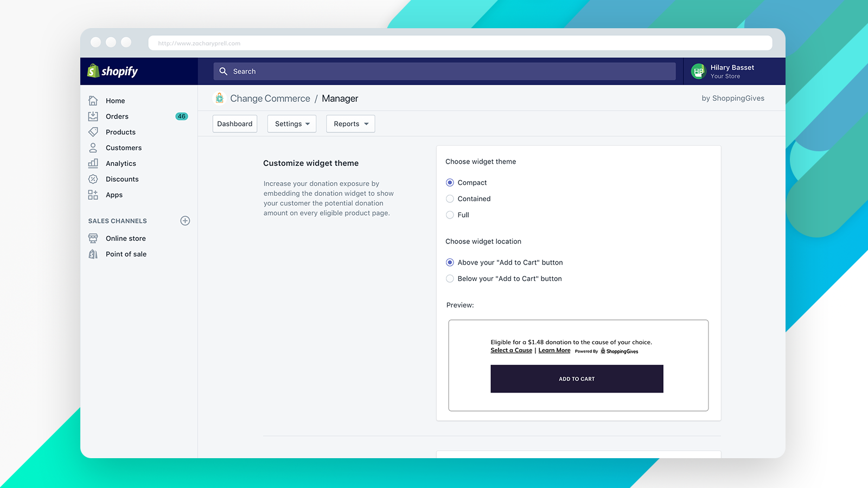868x488 pixels.
Task: Choose Above your Add to Cart button
Action: [x=450, y=262]
